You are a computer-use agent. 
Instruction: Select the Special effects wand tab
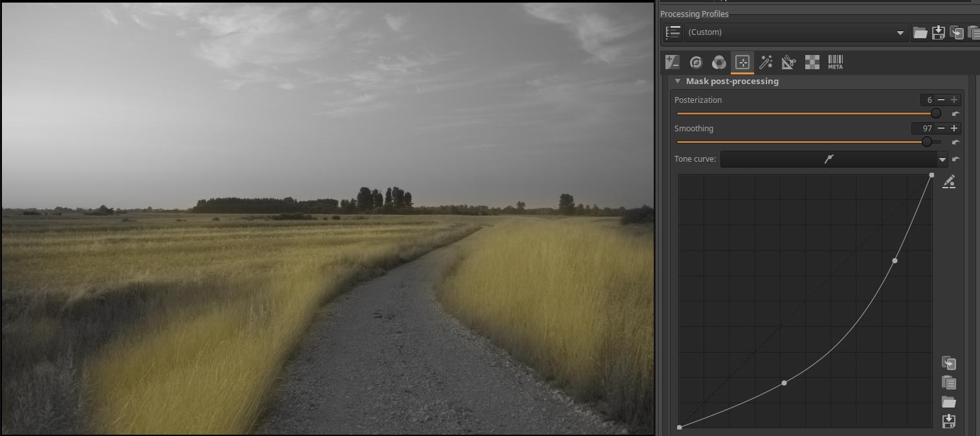766,62
